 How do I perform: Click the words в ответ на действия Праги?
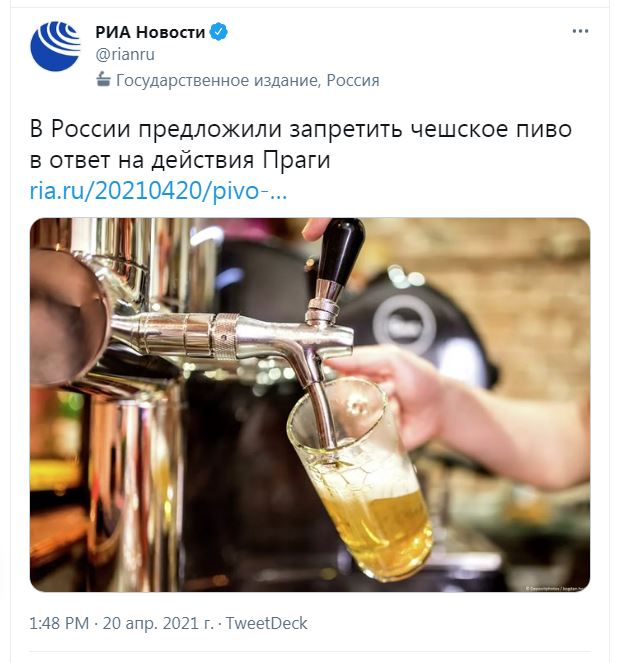[x=180, y=160]
